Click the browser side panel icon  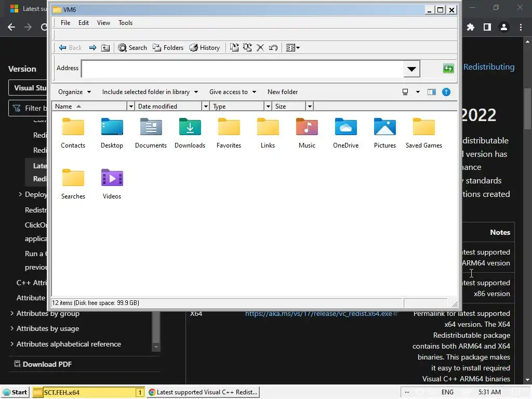(x=487, y=27)
